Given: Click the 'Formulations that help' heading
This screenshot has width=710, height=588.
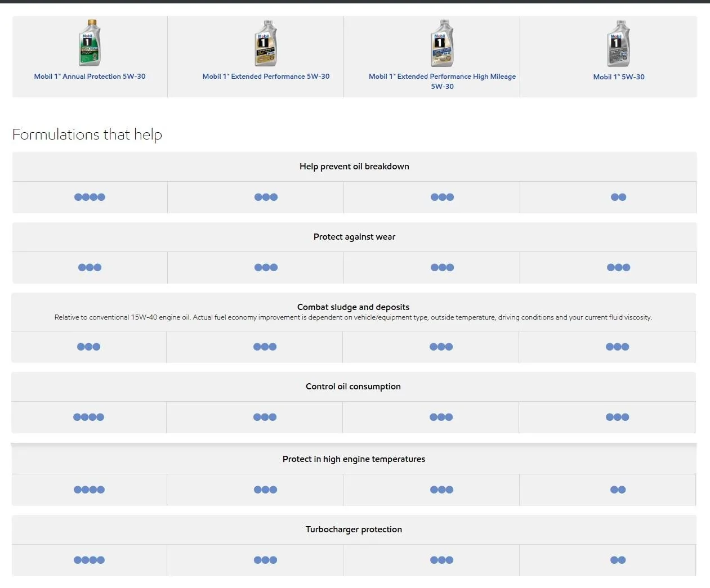Looking at the screenshot, I should click(x=87, y=134).
